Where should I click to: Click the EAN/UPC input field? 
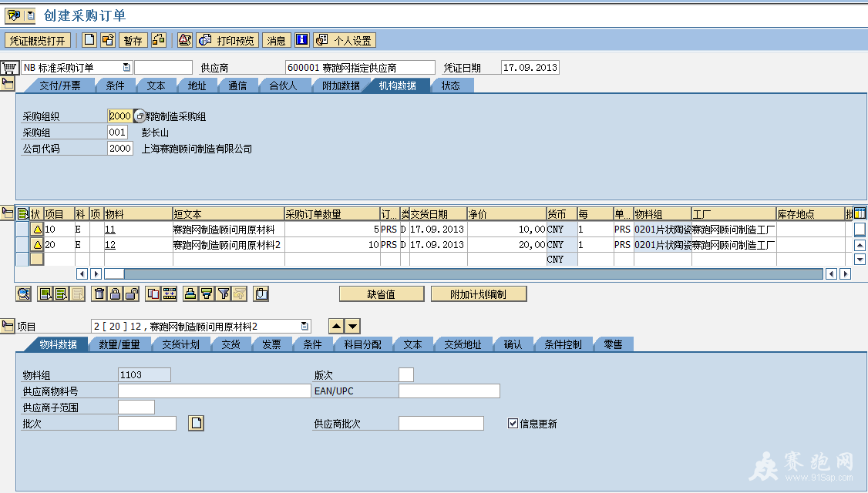[449, 391]
